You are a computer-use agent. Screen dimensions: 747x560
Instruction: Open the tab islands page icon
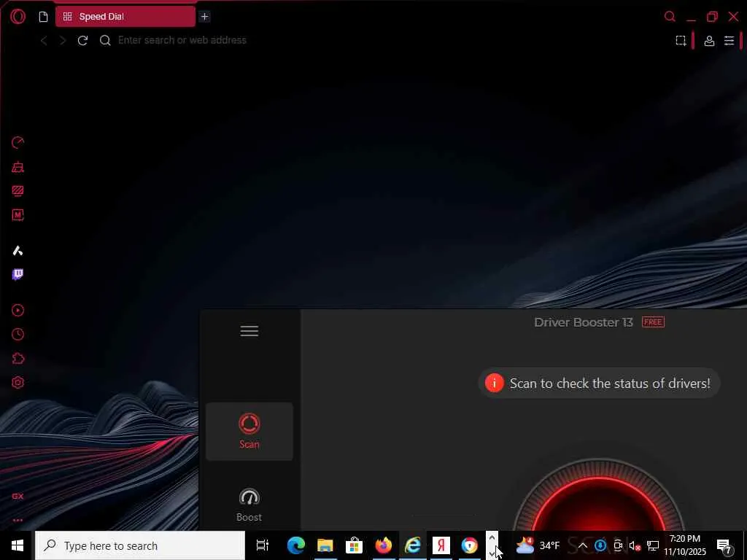43,17
